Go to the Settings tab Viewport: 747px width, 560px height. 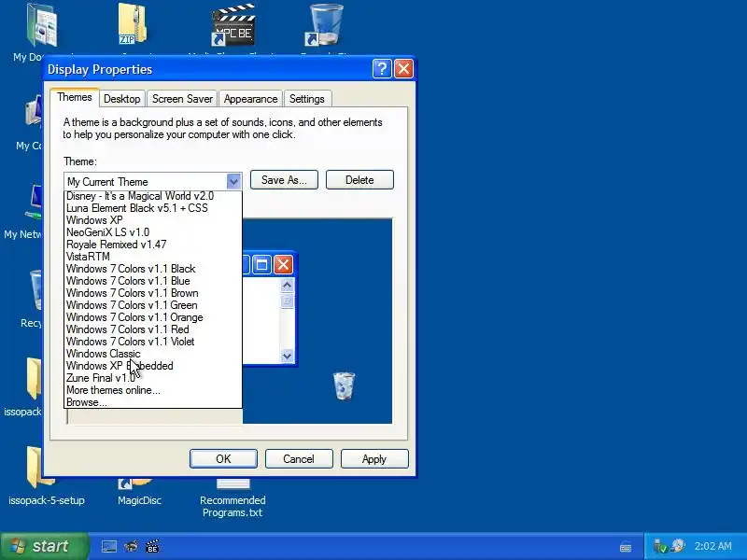click(x=307, y=99)
